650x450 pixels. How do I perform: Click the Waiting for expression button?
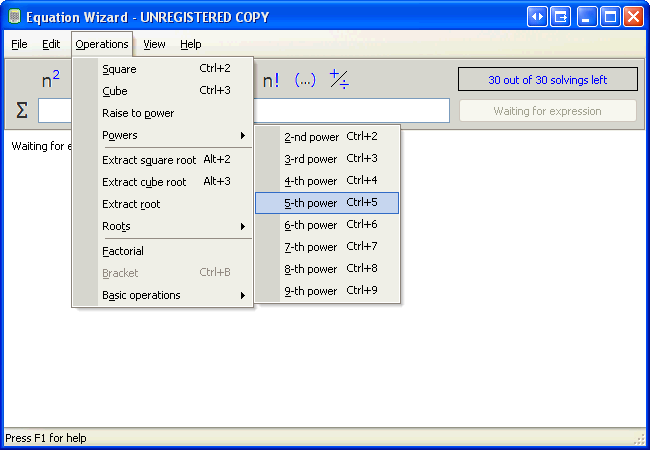click(x=548, y=111)
